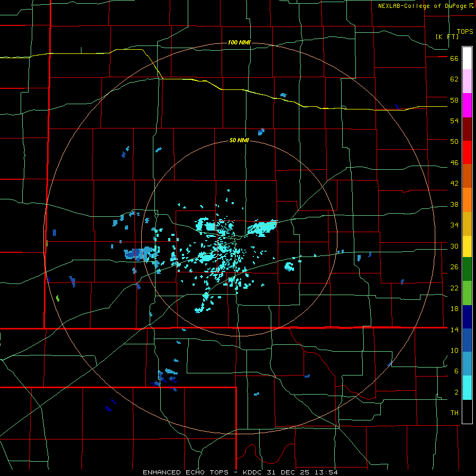Click the 38 legend scale value
Screen dimensions: 476x476
454,204
